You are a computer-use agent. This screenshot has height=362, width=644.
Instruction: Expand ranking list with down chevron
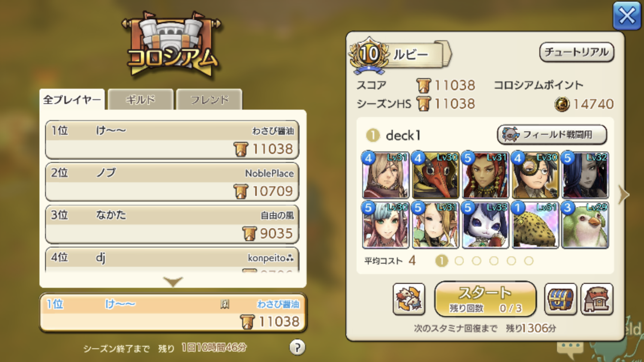pyautogui.click(x=173, y=281)
